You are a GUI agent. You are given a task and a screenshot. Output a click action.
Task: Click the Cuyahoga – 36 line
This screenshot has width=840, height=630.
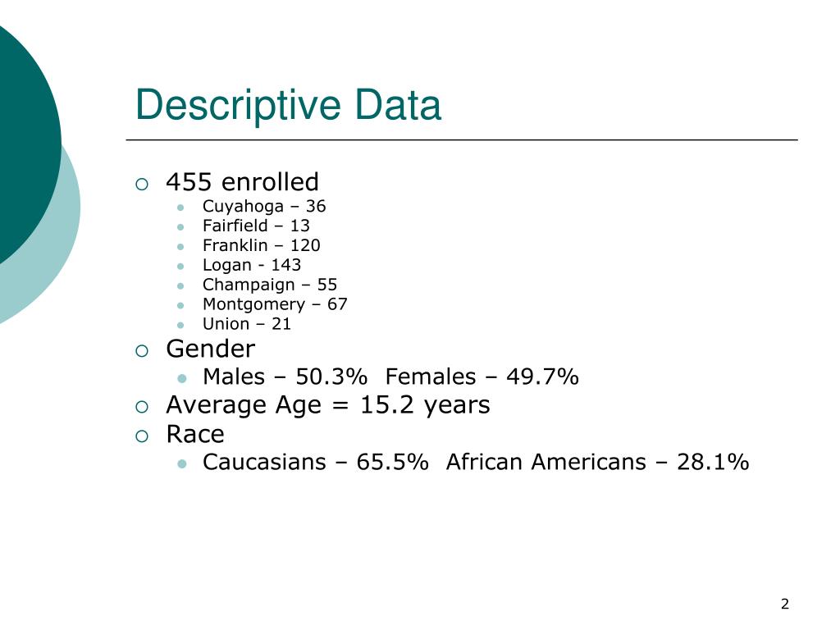point(264,207)
